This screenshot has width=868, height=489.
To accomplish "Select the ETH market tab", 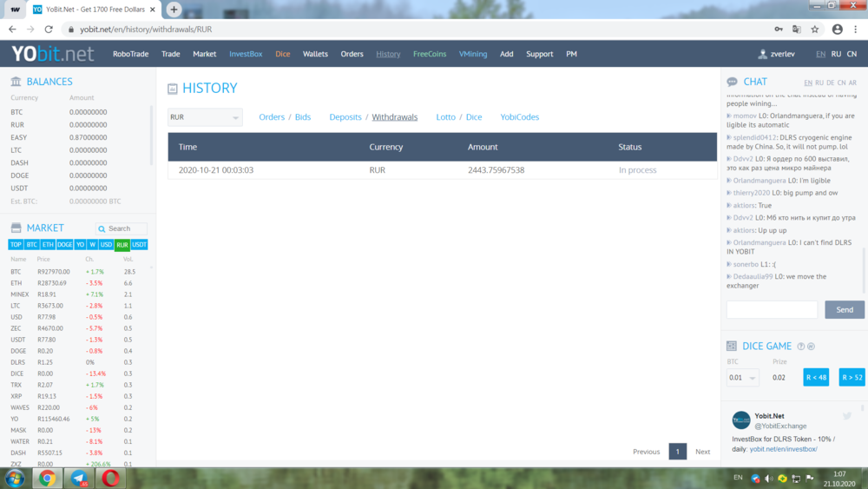I will (x=48, y=245).
